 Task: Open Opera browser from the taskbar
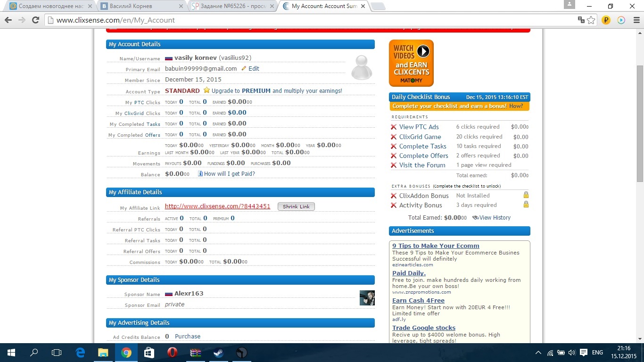pyautogui.click(x=172, y=353)
